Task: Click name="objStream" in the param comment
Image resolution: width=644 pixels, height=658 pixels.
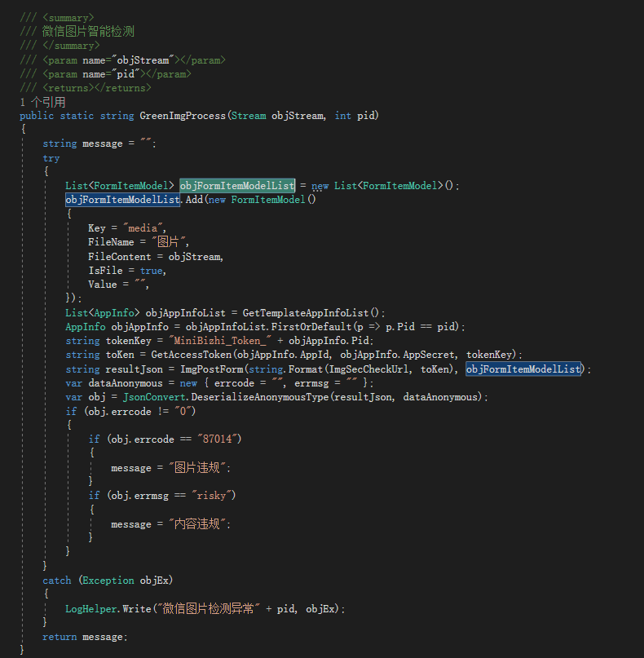Action: (128, 60)
